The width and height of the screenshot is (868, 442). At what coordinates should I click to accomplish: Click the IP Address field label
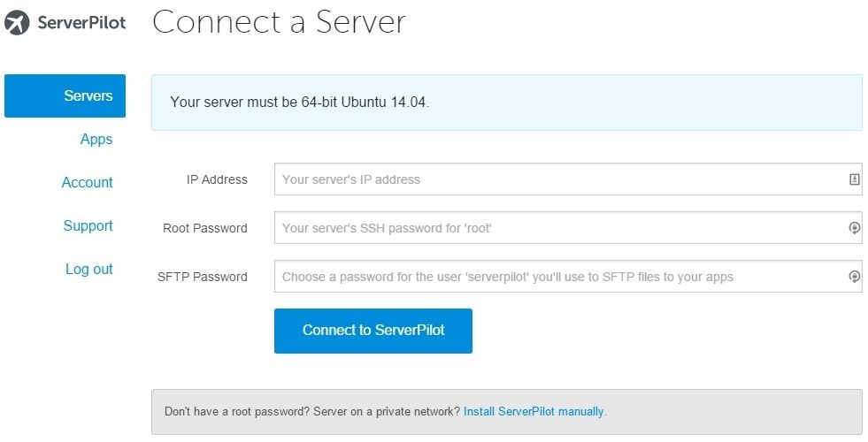point(217,179)
